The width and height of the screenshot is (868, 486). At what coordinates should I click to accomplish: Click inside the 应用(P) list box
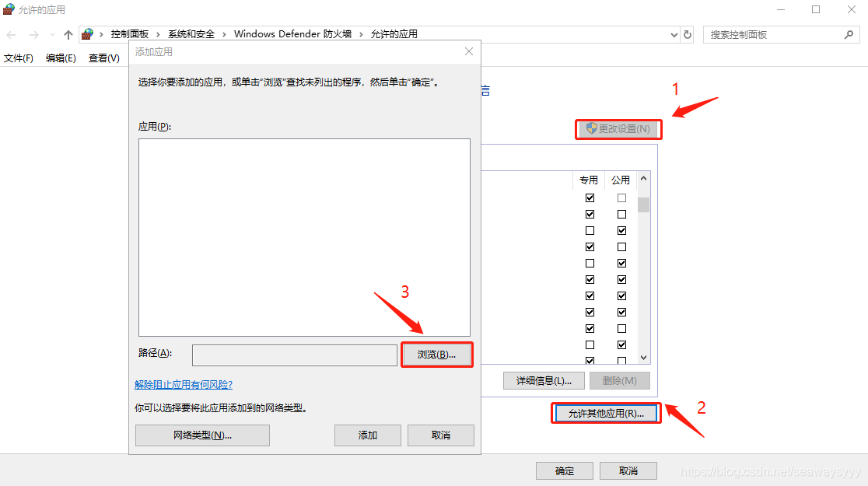pyautogui.click(x=304, y=237)
